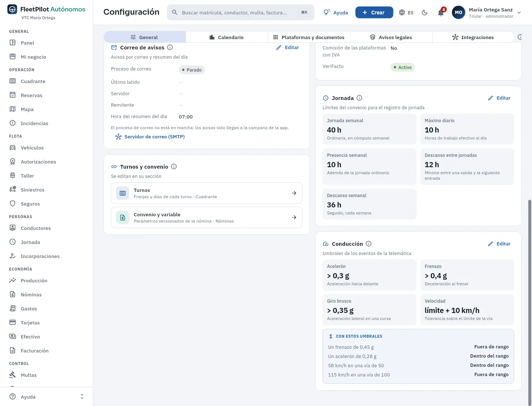
Task: Switch to Avisos legales tab
Action: pyautogui.click(x=391, y=37)
